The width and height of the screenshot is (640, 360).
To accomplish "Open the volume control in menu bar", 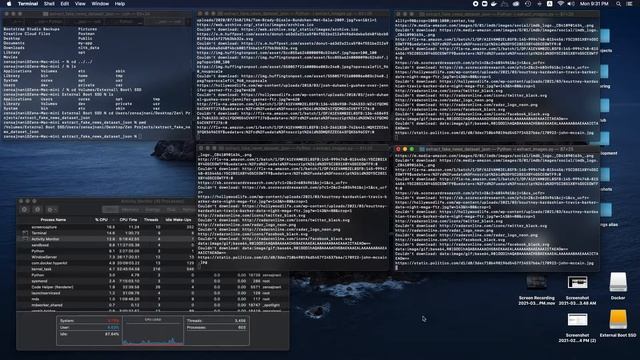I will [x=571, y=4].
